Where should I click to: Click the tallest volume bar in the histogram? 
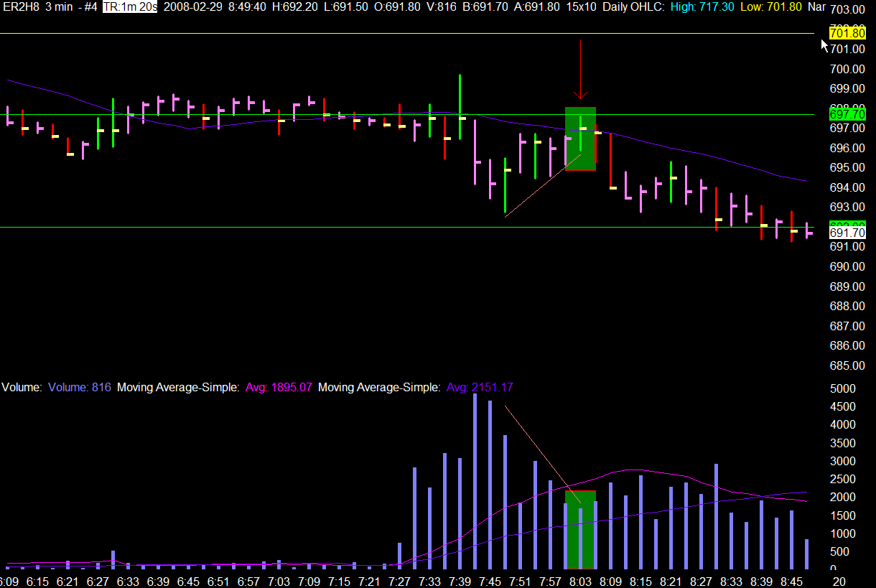[x=475, y=481]
